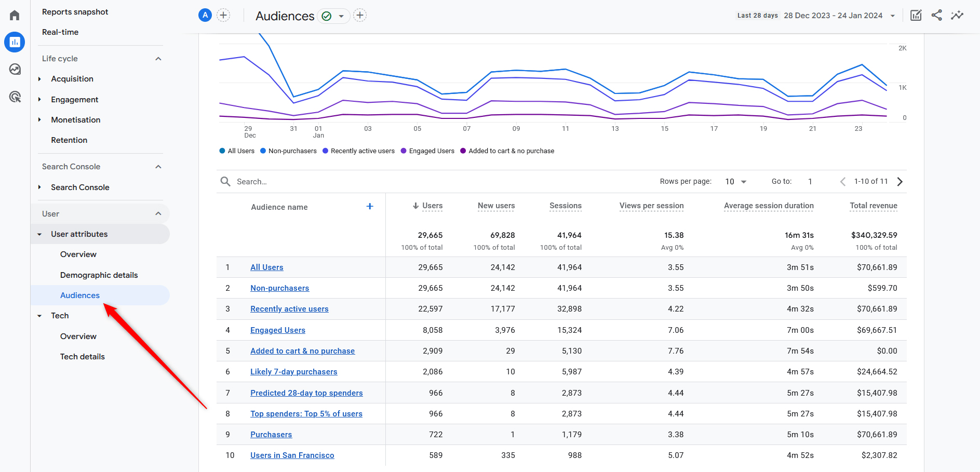Open the Explore section from the left icon rail
Image resolution: width=980 pixels, height=472 pixels.
point(14,69)
